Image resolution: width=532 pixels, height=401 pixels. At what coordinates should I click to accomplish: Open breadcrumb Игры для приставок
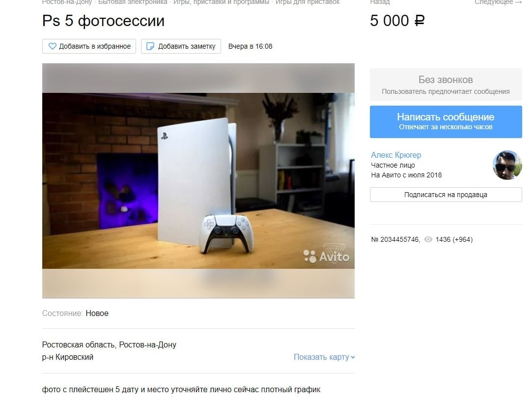point(308,2)
